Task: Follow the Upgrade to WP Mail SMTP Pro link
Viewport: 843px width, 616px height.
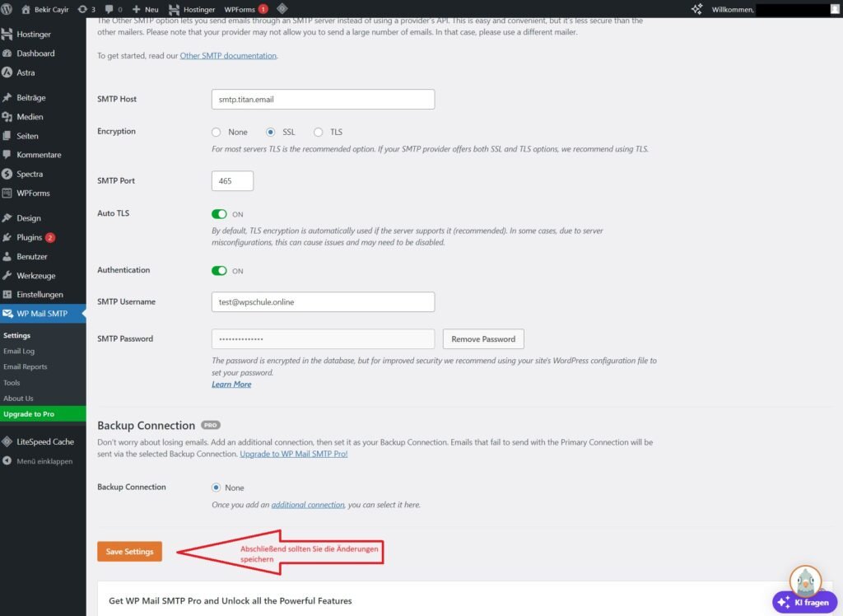Action: [294, 454]
